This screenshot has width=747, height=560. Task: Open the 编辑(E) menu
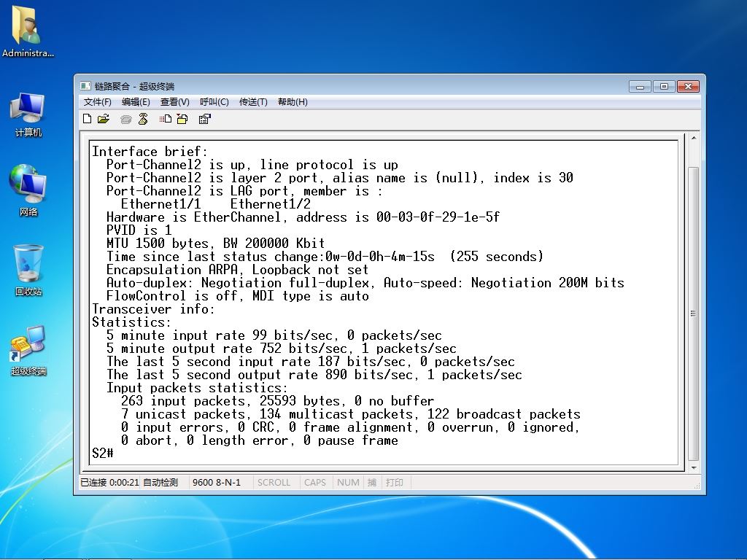point(136,102)
